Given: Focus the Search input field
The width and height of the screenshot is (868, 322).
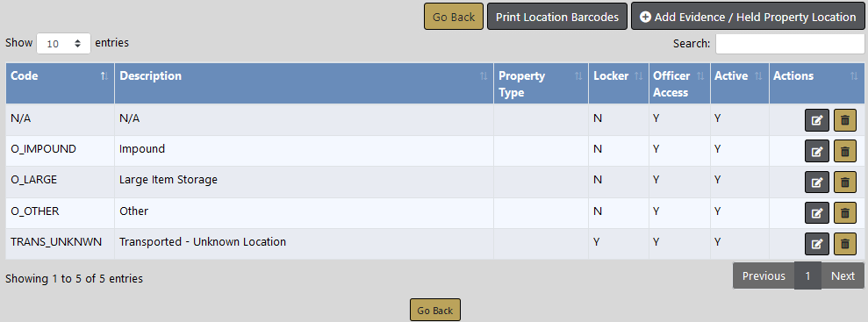Looking at the screenshot, I should click(x=790, y=44).
